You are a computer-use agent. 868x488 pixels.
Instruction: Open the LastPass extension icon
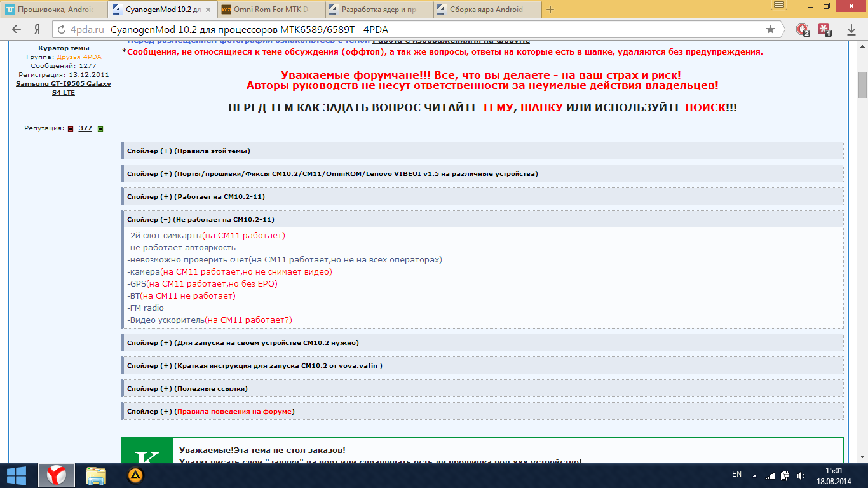click(x=825, y=29)
